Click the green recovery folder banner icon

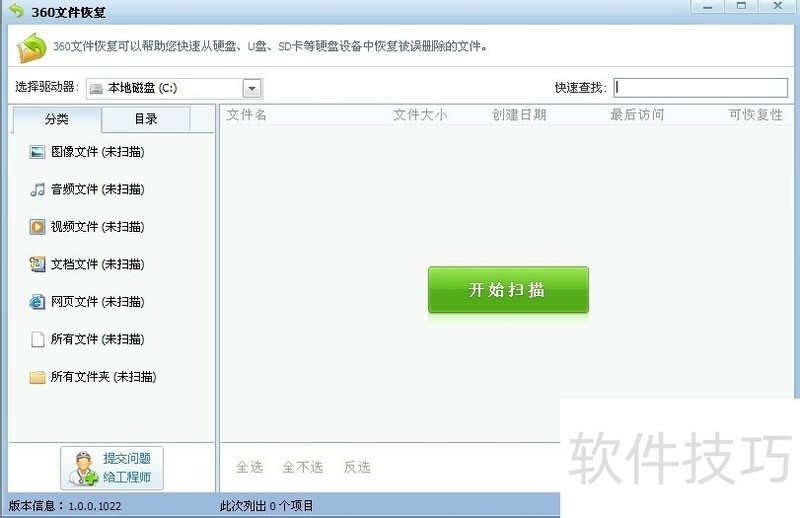[x=32, y=47]
